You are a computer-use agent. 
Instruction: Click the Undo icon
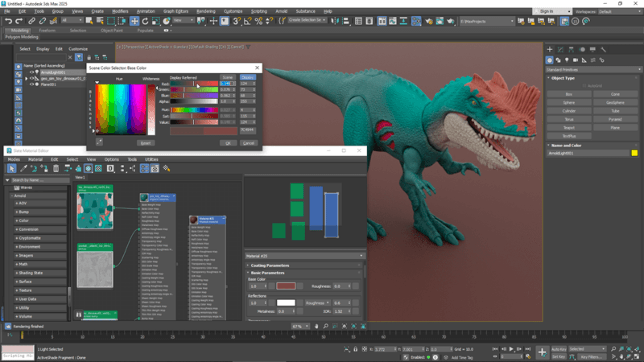point(8,21)
